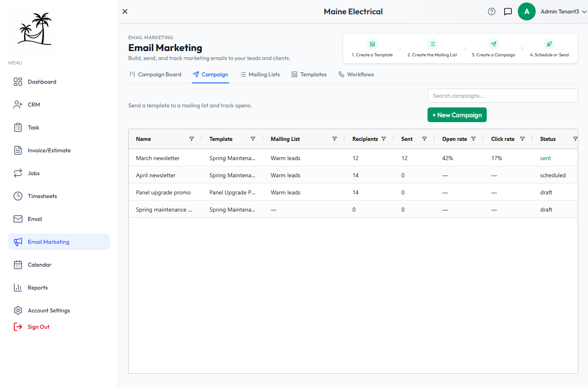Switch to the Campaign Board tab
The height and width of the screenshot is (388, 588).
[155, 74]
